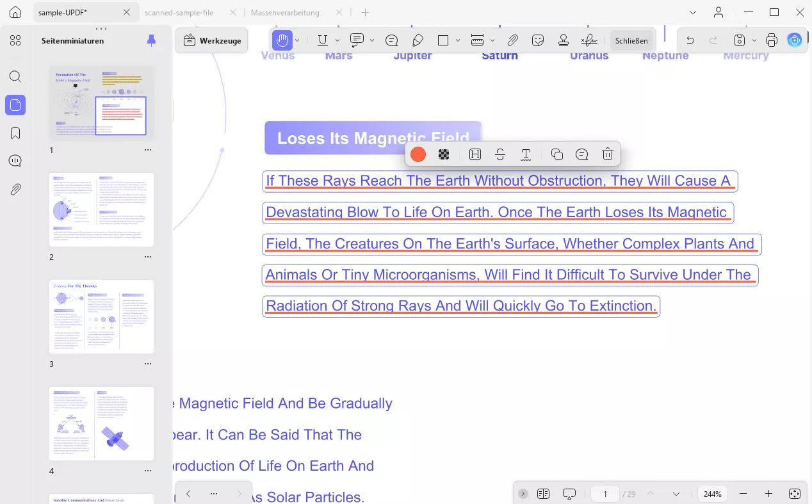Viewport: 812px width, 504px height.
Task: Select the hand tool in toolbar
Action: (x=282, y=40)
